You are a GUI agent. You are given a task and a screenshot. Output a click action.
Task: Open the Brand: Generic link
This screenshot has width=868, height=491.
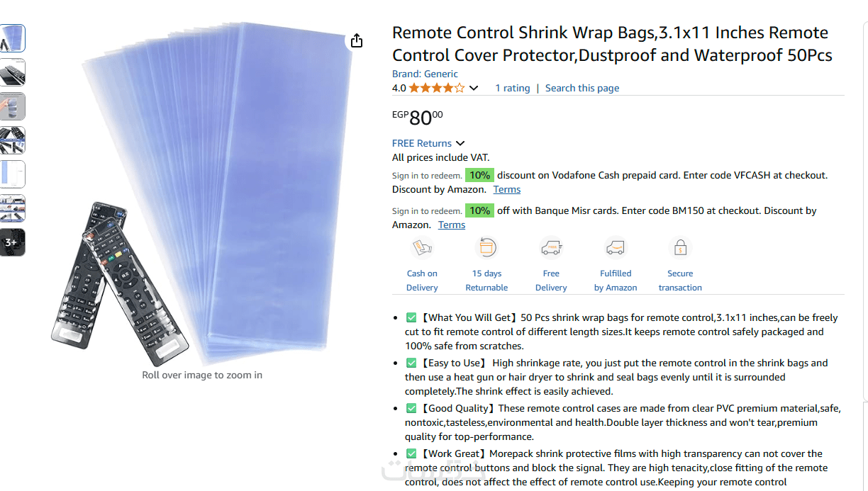[x=425, y=74]
